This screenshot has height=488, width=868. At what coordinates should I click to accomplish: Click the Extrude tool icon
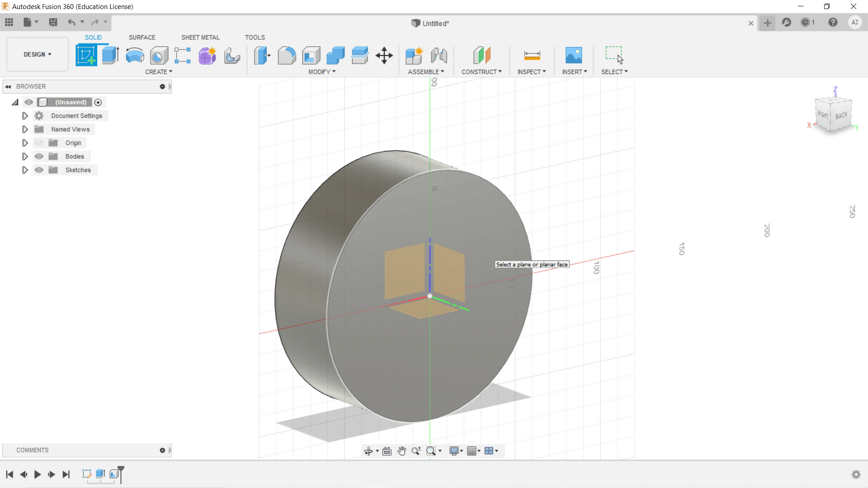click(110, 56)
